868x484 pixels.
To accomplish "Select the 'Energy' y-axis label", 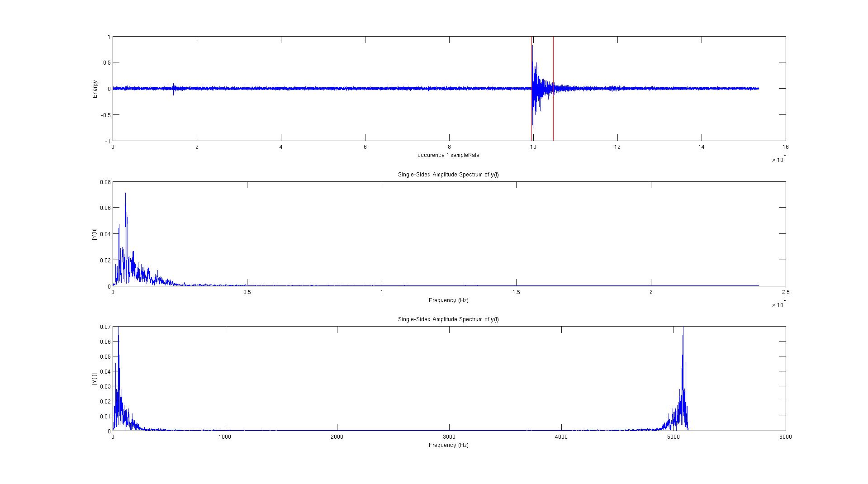I will click(95, 89).
